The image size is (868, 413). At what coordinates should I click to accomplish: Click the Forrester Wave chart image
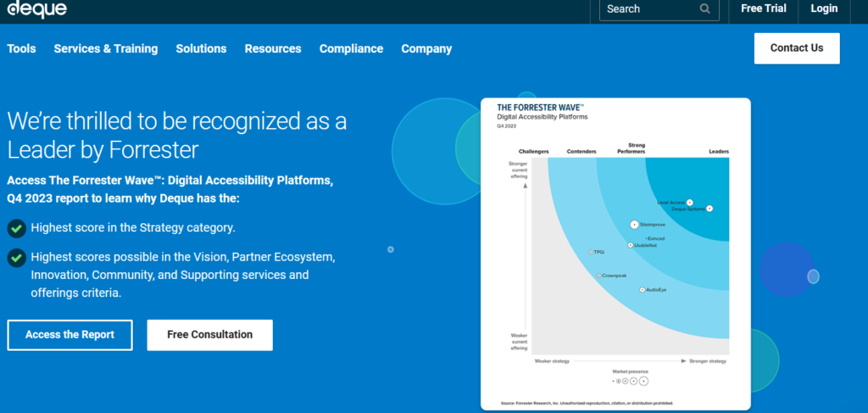pos(615,254)
